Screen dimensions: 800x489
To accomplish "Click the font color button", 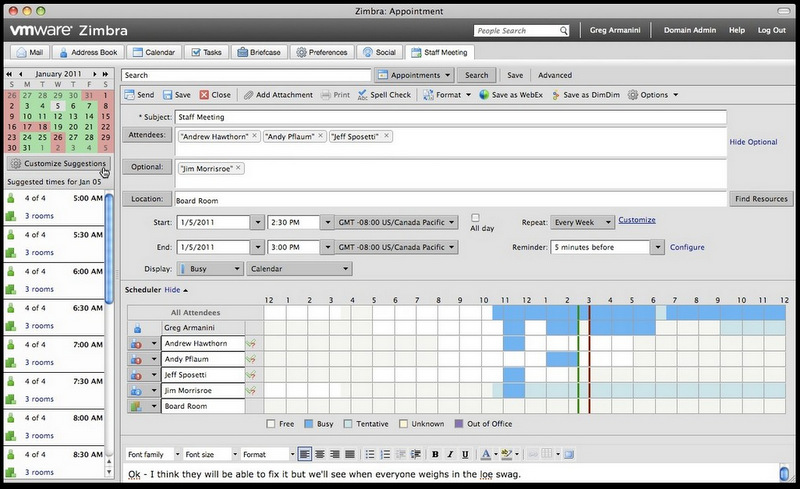I will 485,454.
